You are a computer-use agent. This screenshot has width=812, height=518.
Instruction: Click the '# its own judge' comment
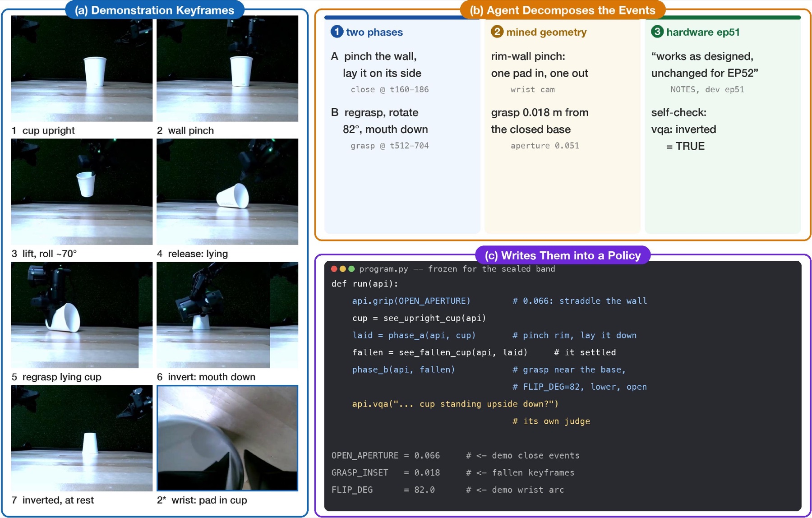[x=551, y=421]
